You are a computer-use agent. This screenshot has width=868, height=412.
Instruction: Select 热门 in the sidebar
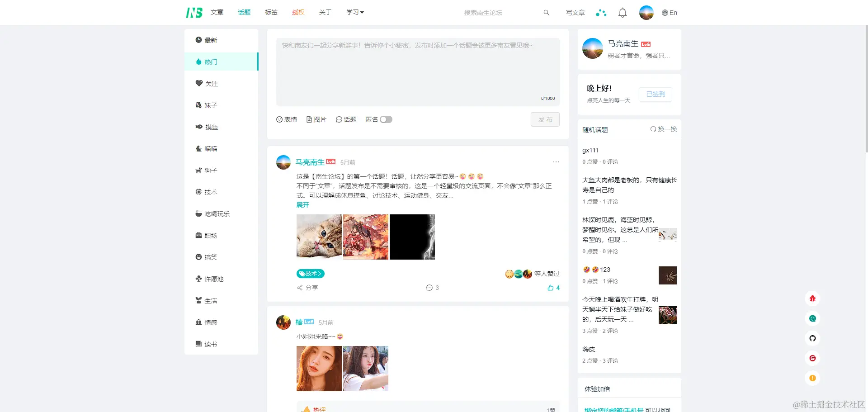pyautogui.click(x=222, y=62)
